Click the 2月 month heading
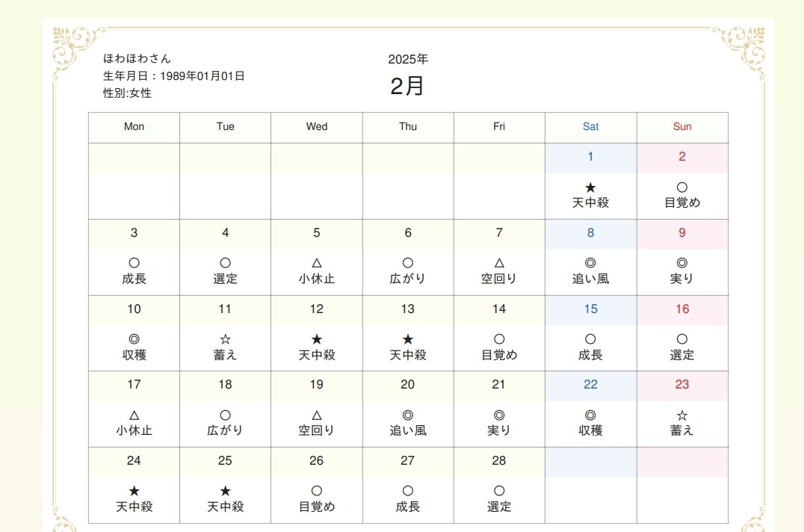The height and width of the screenshot is (532, 804). 407,86
